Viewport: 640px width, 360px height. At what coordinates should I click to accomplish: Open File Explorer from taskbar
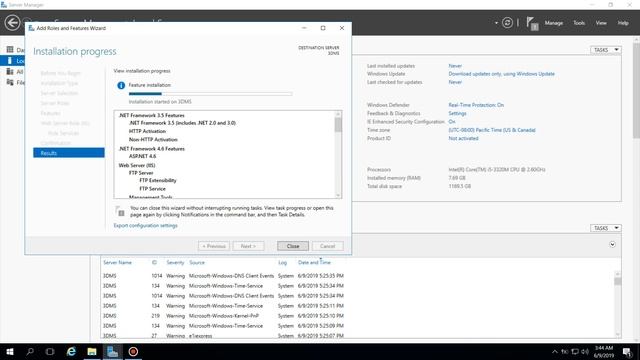[92, 351]
